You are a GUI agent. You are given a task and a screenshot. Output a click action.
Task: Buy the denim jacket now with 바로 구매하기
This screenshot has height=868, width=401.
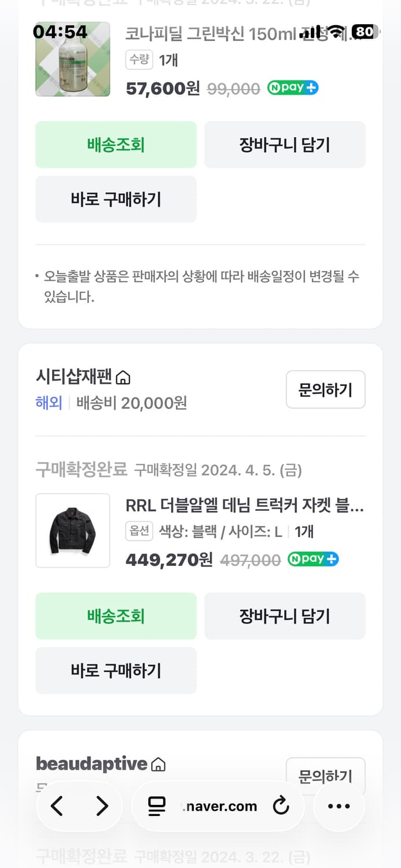click(116, 671)
